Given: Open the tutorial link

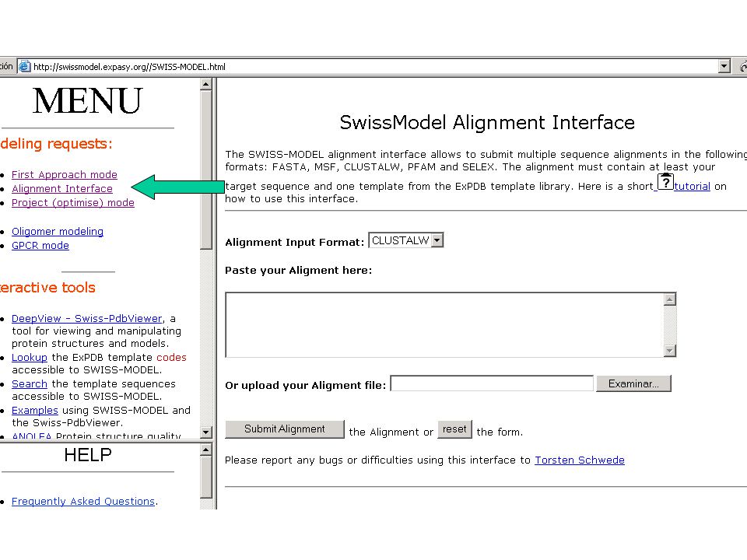Looking at the screenshot, I should [693, 186].
